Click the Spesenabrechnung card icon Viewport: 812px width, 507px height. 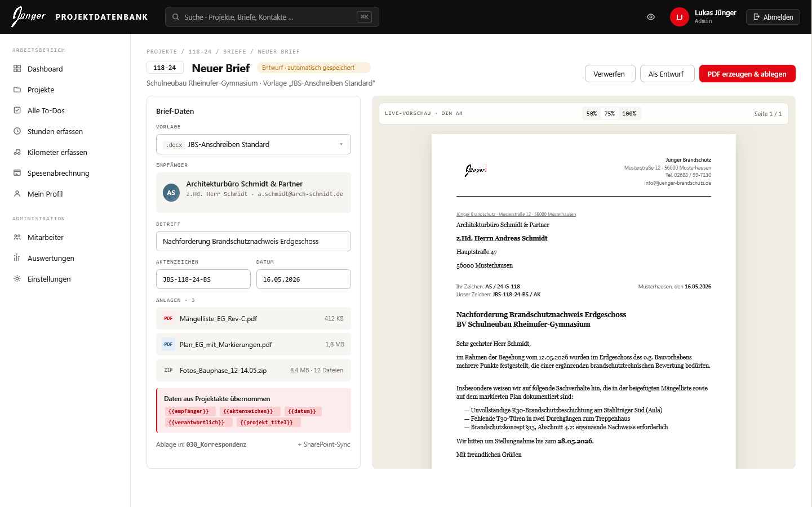17,173
